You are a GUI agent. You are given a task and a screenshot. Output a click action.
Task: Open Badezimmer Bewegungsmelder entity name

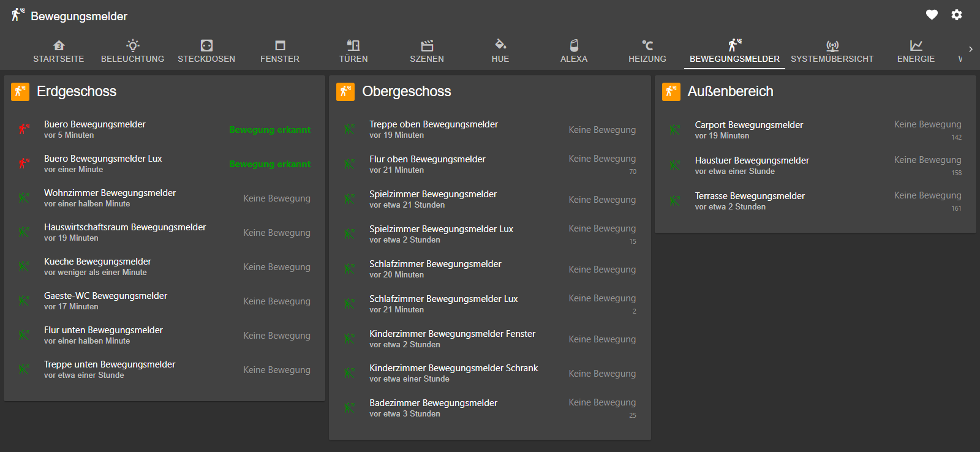coord(434,403)
